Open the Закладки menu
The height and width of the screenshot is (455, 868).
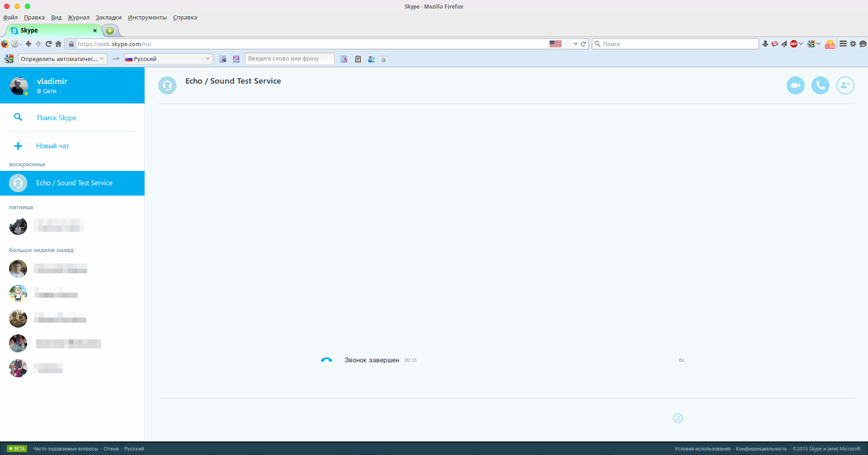108,17
